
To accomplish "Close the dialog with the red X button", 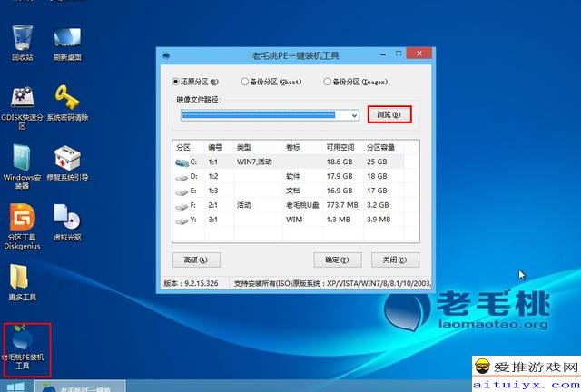I will point(419,54).
